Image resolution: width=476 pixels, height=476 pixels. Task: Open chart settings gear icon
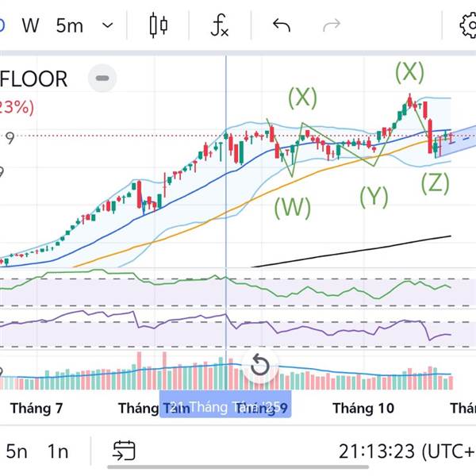coord(468,25)
